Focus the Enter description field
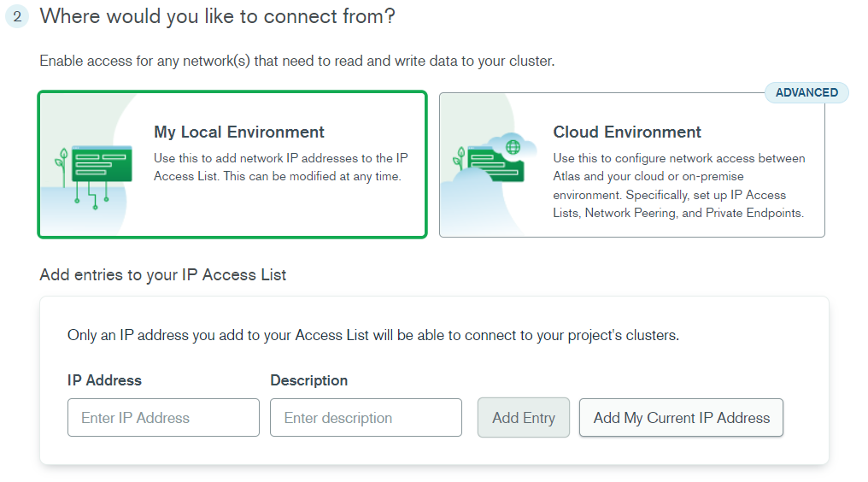The height and width of the screenshot is (482, 868). pos(366,417)
